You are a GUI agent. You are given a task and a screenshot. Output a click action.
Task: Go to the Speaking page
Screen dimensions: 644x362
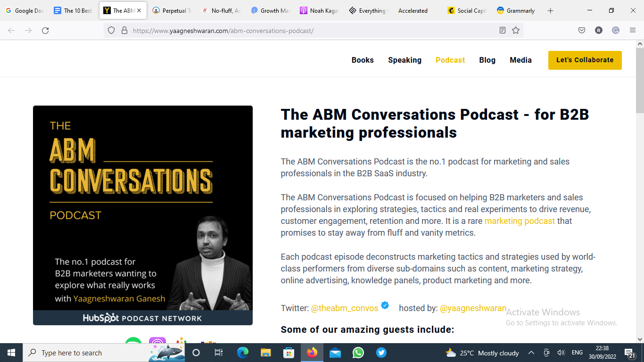405,60
